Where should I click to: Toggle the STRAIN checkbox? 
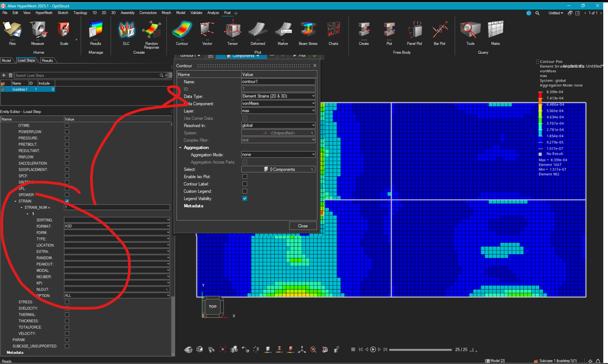[x=67, y=201]
